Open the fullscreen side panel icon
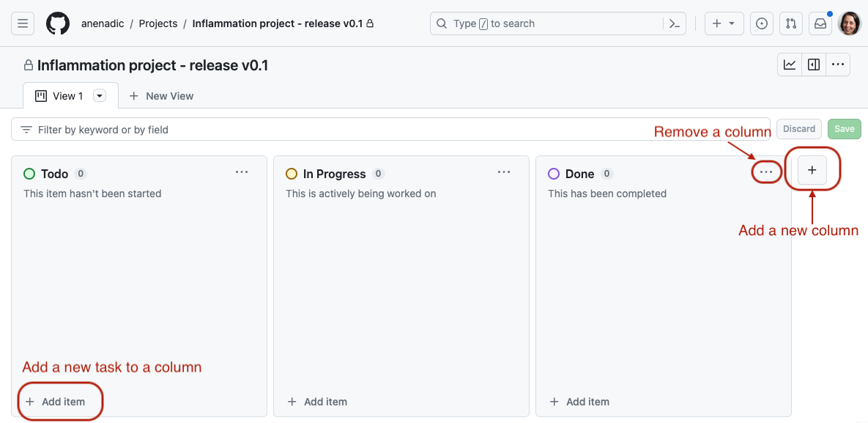Screen dimensions: 868x423 tap(813, 64)
